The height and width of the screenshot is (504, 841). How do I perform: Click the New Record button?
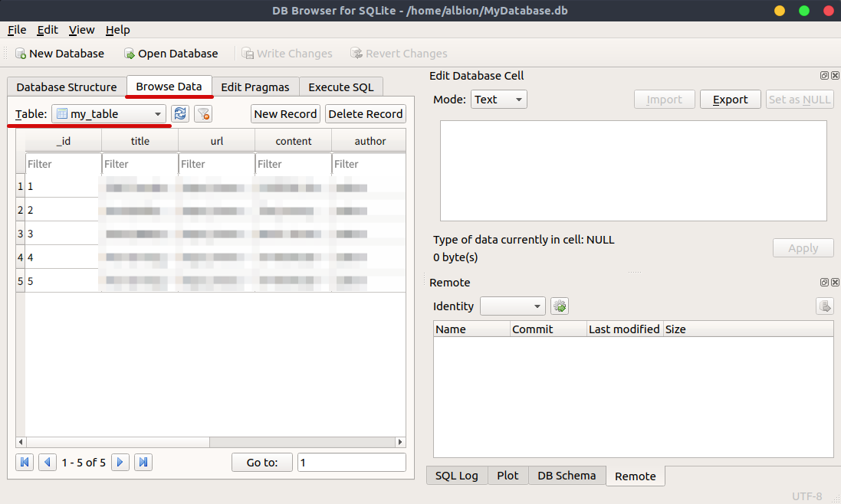(285, 113)
